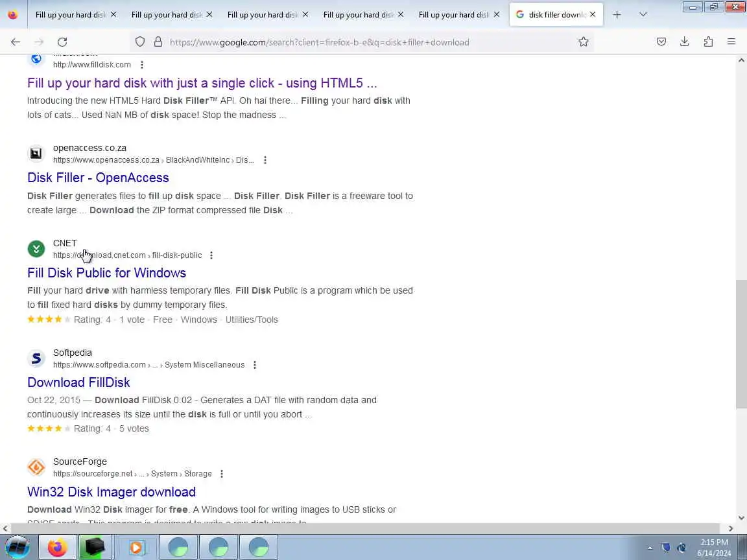Switch to the 'disk filler download' tab
Viewport: 747px width, 560px height.
click(556, 15)
